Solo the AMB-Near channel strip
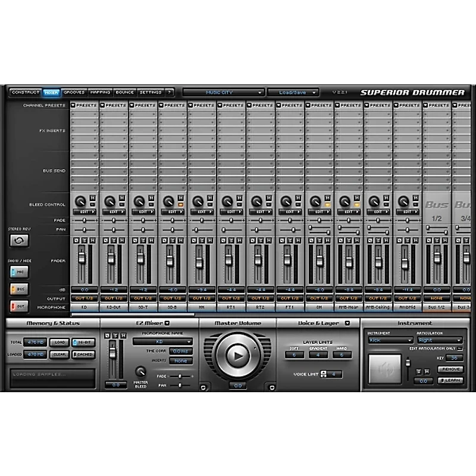476x476 pixels. [x=349, y=240]
